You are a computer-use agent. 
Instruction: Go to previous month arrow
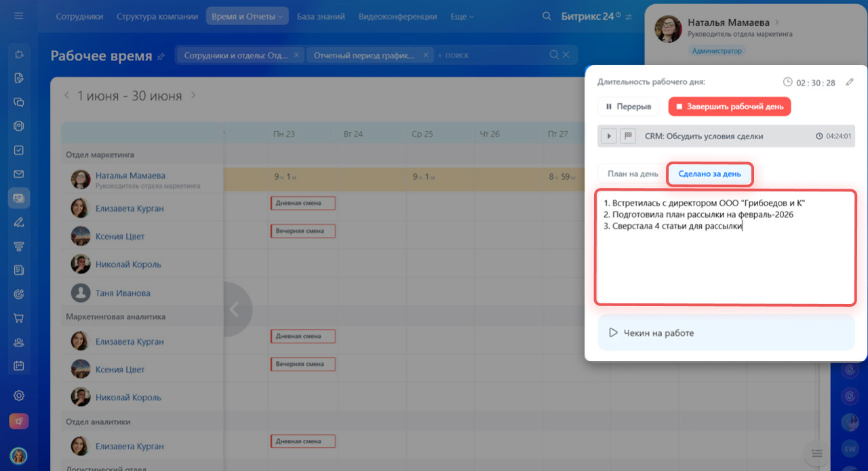[x=66, y=96]
